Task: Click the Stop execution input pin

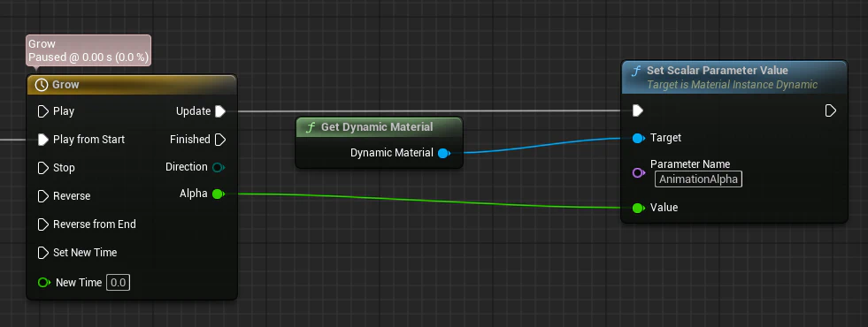Action: (x=42, y=168)
